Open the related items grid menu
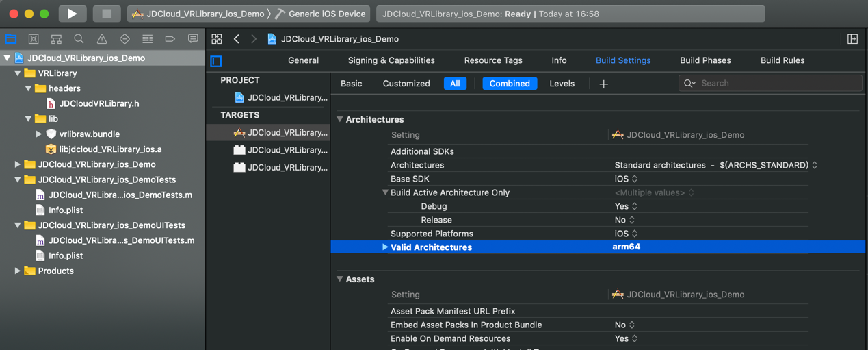This screenshot has height=350, width=868. click(217, 39)
